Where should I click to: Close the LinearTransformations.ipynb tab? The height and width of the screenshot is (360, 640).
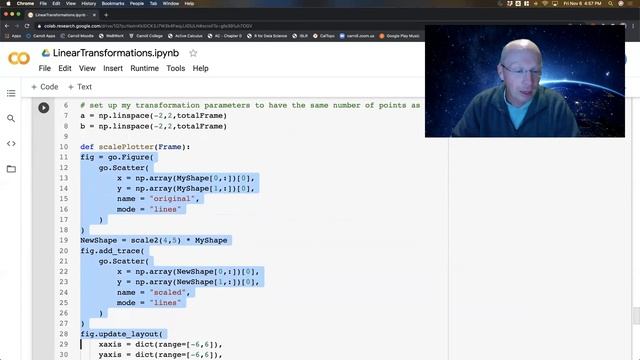pyautogui.click(x=94, y=15)
